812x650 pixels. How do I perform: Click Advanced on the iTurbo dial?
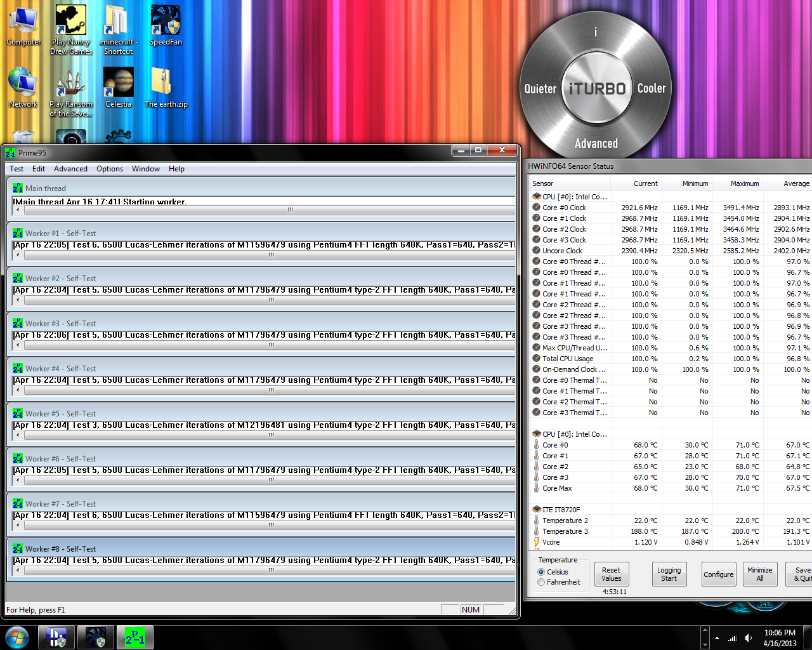(x=596, y=143)
